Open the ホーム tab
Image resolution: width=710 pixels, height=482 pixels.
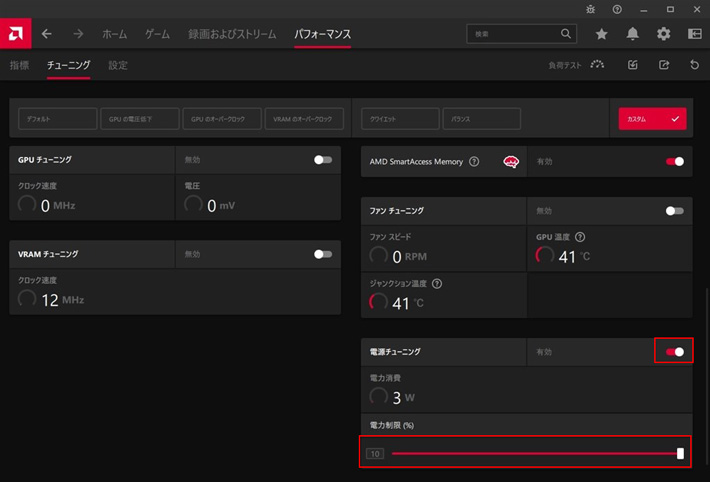(115, 34)
